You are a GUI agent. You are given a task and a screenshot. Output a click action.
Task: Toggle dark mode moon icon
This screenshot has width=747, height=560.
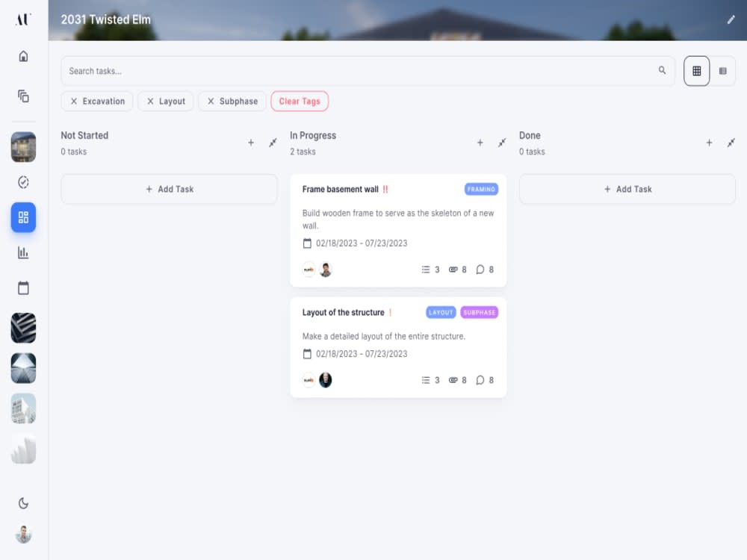coord(23,503)
